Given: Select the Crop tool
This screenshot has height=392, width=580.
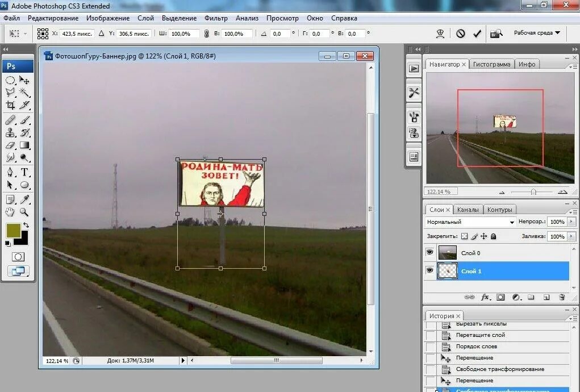Looking at the screenshot, I should 10,105.
